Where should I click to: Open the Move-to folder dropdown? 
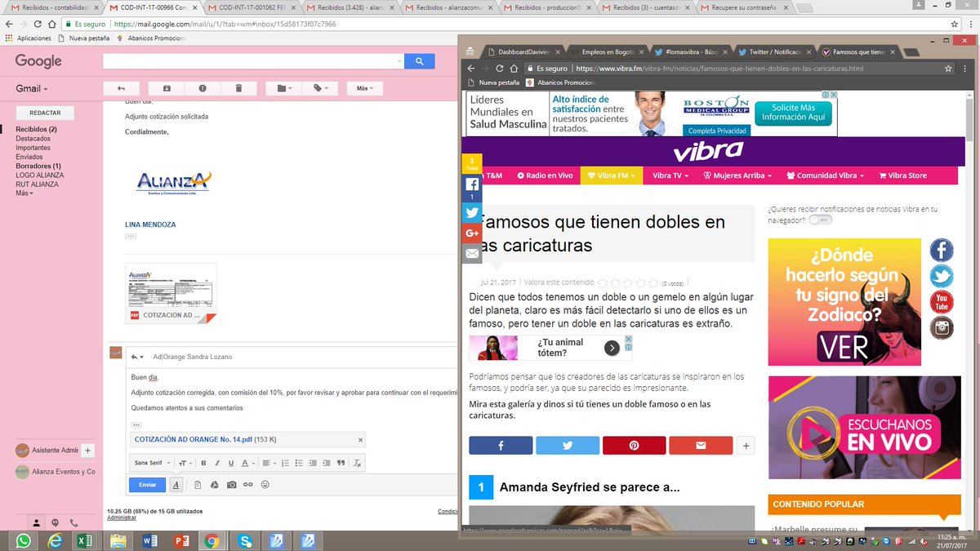click(283, 88)
